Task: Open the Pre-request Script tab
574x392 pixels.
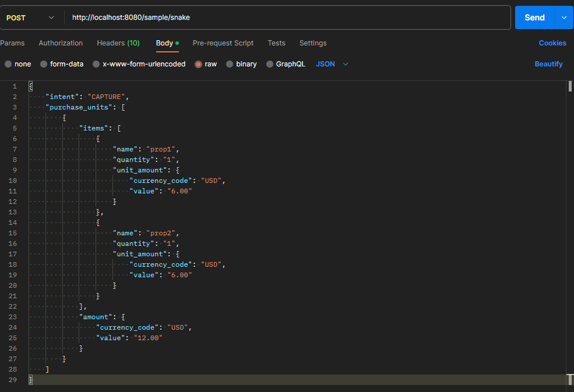Action: pyautogui.click(x=223, y=43)
